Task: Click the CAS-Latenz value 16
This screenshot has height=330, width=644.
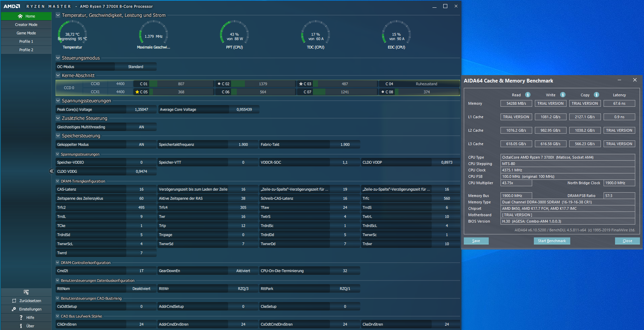Action: coord(141,189)
